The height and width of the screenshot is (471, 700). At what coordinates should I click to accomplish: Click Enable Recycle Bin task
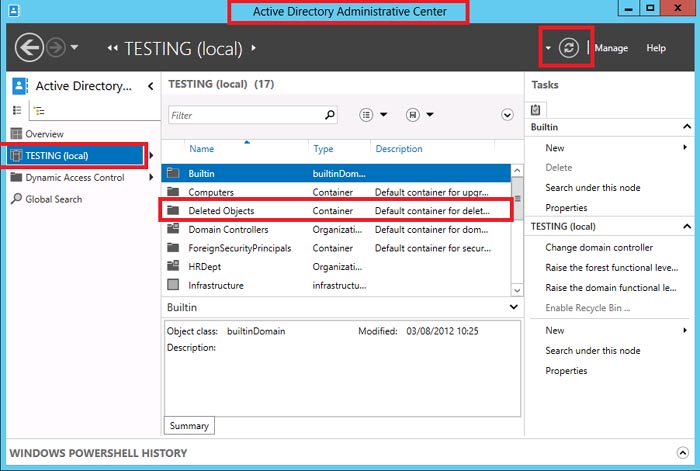tap(588, 308)
